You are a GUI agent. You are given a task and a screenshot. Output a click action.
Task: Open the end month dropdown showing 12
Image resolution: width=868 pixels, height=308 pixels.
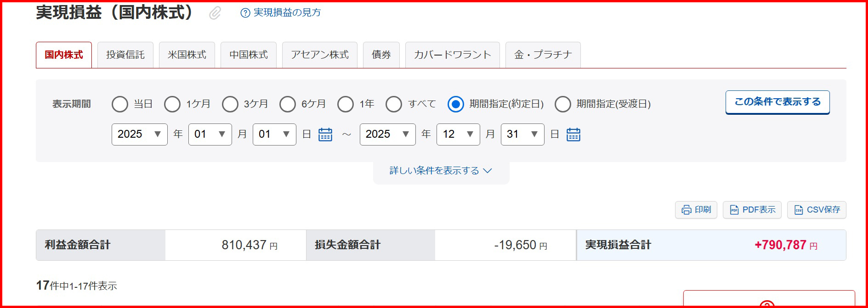[x=458, y=134]
